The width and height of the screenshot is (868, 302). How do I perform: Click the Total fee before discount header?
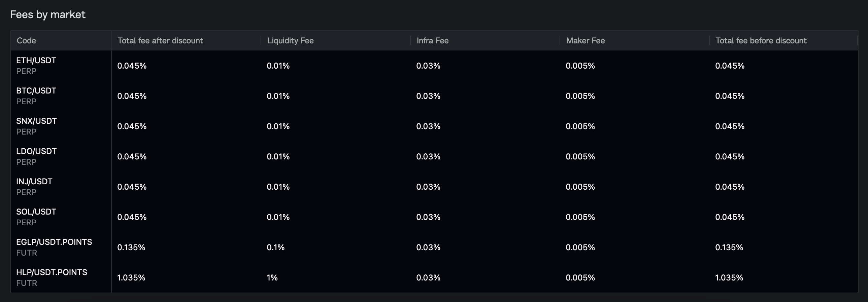761,41
